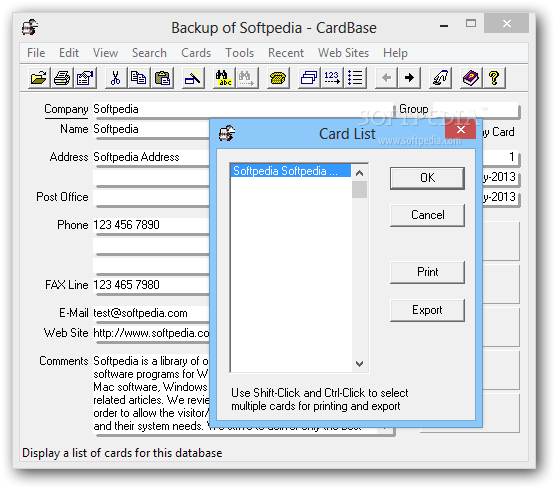556x489 pixels.
Task: Click the Find Next binoculars arrow icon
Action: click(247, 78)
